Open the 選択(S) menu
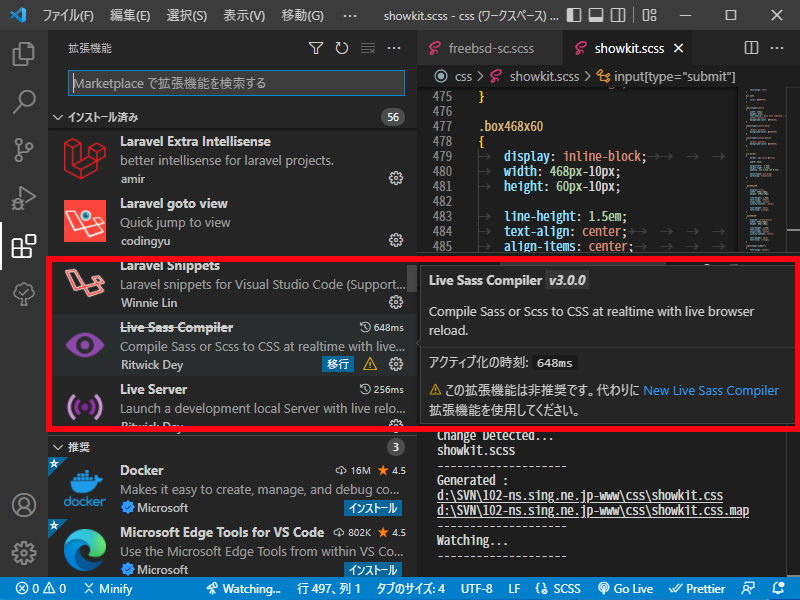The image size is (800, 600). coord(186,15)
